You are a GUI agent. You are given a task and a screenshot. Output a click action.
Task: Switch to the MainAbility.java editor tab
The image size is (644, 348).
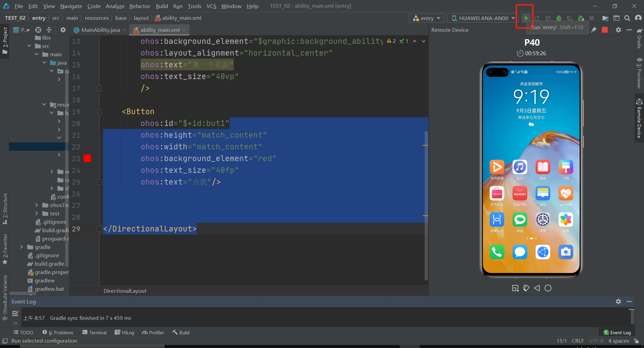coord(100,30)
